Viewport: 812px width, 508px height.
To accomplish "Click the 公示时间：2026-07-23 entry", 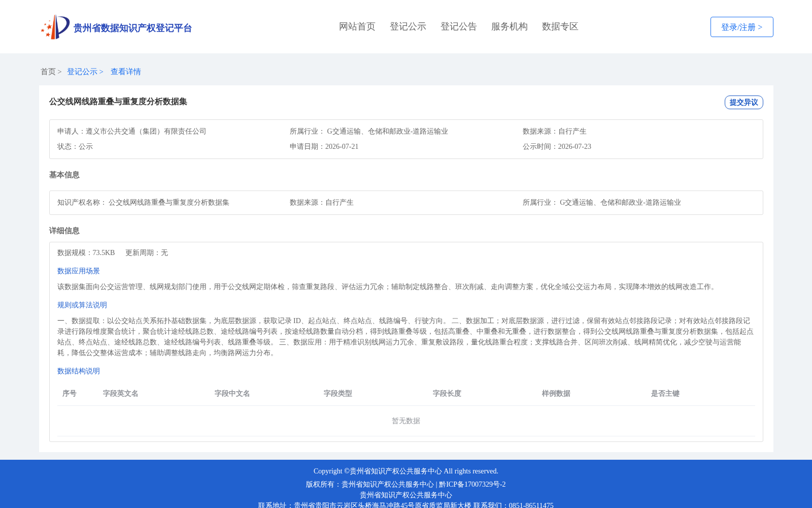I will pos(557,146).
